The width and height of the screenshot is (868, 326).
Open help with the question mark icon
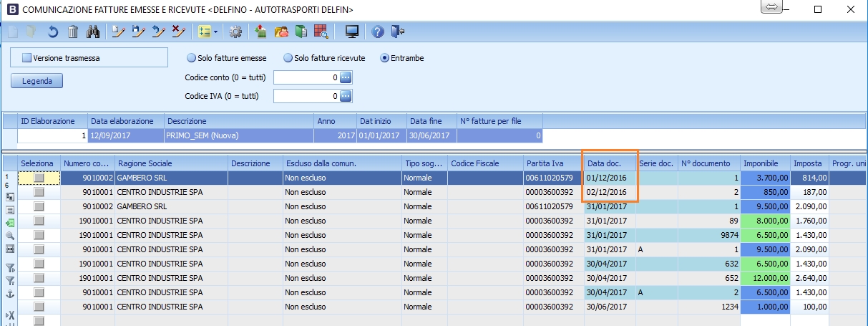point(379,32)
